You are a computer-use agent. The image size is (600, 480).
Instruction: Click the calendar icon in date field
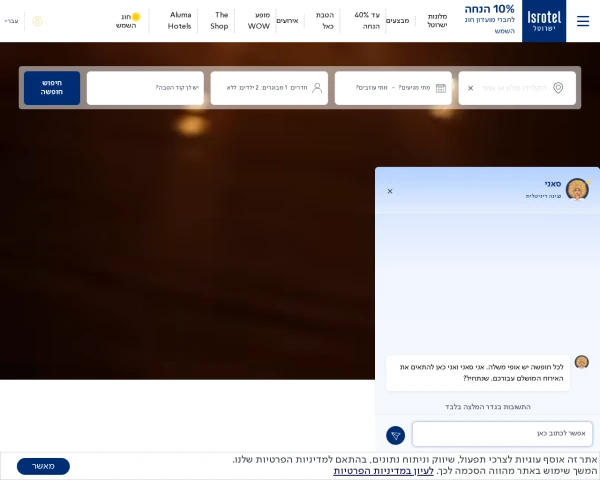point(441,88)
